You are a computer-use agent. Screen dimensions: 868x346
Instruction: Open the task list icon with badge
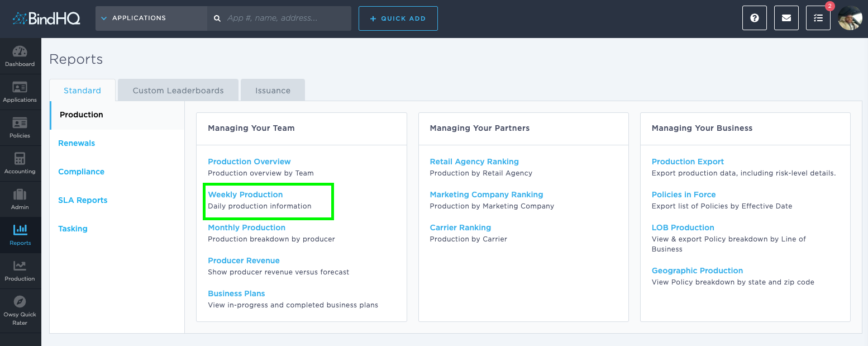[x=818, y=18]
